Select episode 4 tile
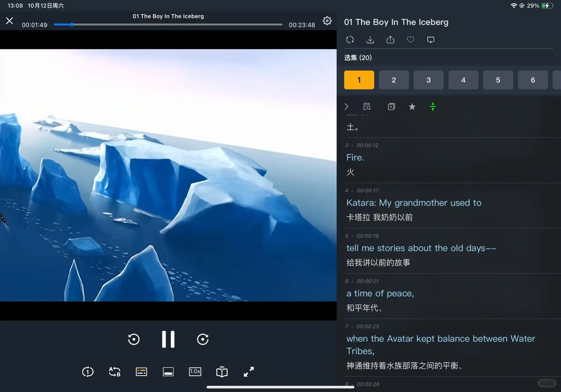The image size is (561, 392). click(463, 80)
